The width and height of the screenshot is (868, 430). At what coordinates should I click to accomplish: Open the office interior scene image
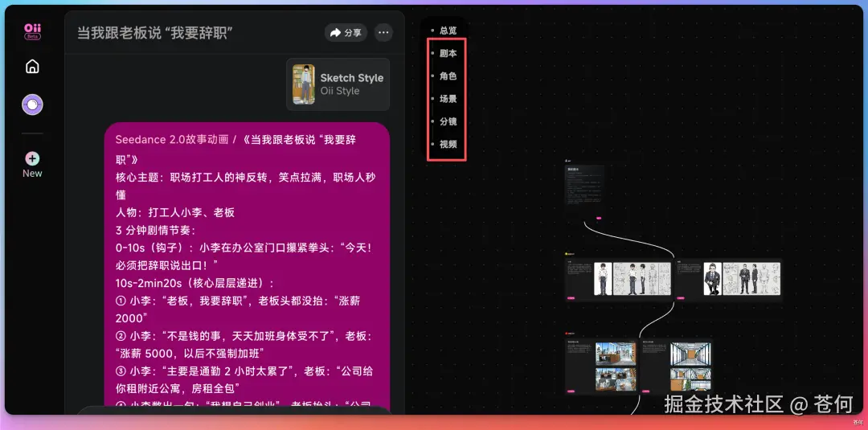click(616, 354)
